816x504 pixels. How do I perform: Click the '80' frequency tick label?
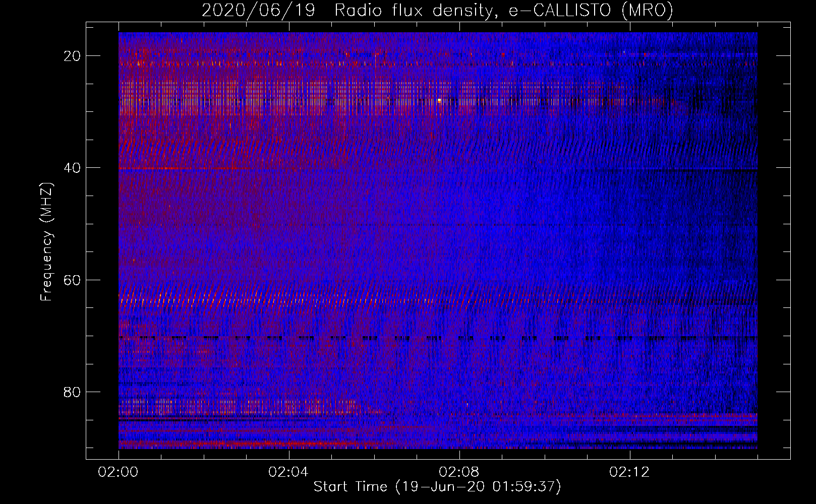coord(72,392)
